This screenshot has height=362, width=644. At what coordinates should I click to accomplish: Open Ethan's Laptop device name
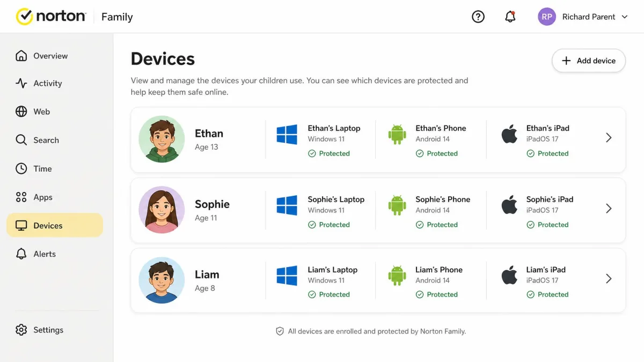tap(334, 128)
